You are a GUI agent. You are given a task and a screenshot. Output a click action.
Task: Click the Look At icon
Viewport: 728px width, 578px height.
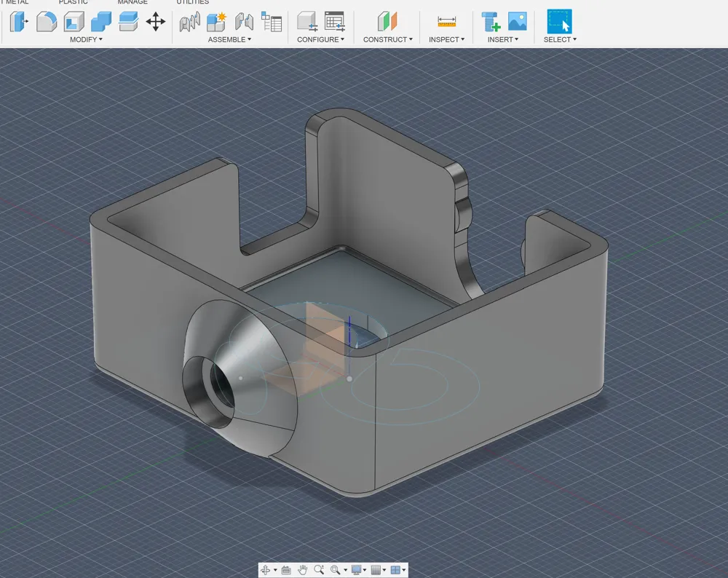click(286, 570)
